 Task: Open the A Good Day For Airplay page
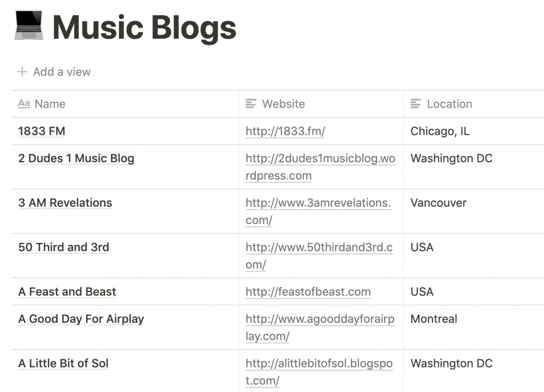tap(81, 319)
